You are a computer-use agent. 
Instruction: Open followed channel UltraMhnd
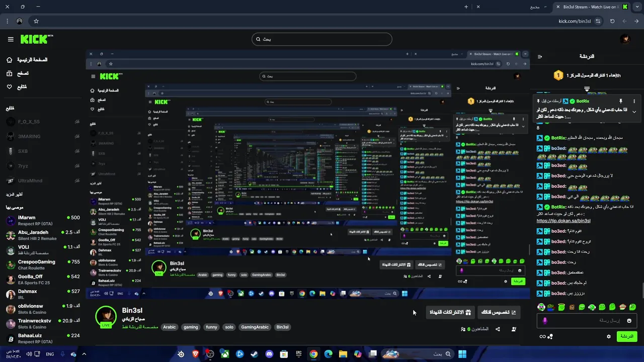pos(43,180)
